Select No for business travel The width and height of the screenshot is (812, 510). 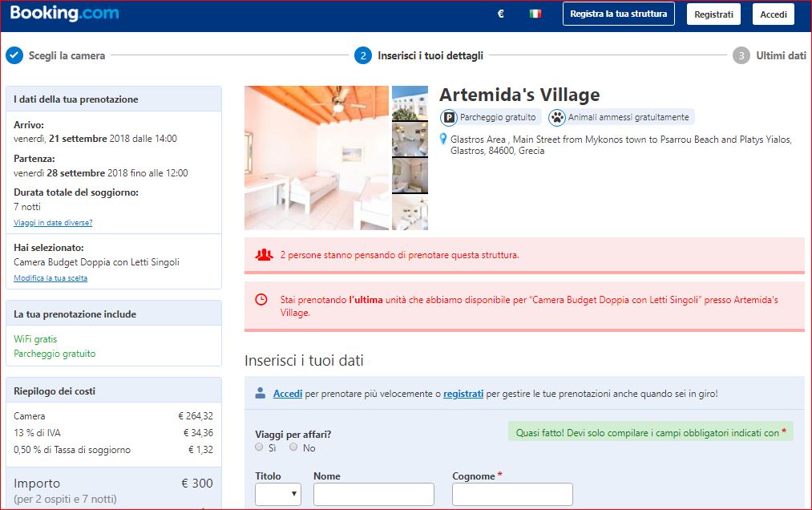tap(293, 447)
